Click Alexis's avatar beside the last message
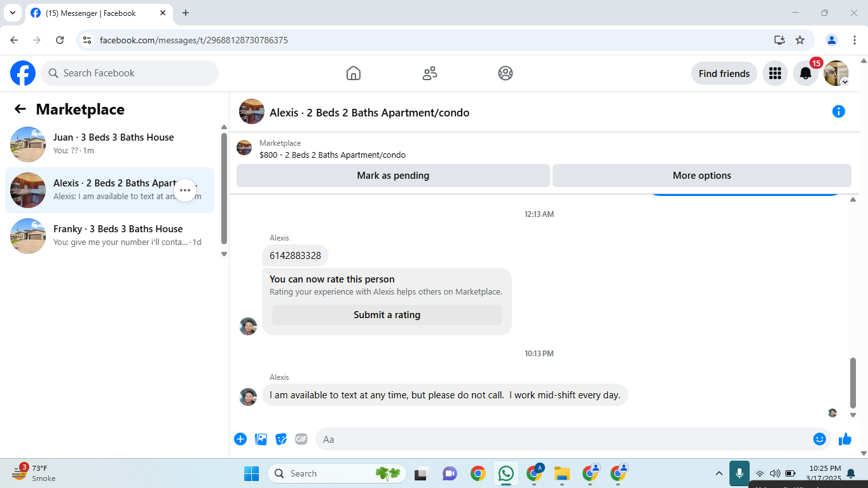This screenshot has height=488, width=868. coord(248,397)
